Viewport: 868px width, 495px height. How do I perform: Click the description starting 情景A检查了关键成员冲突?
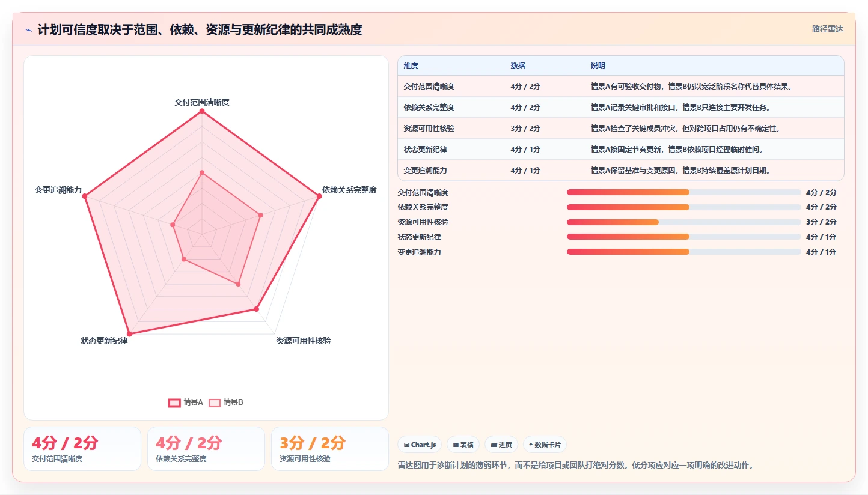(686, 129)
